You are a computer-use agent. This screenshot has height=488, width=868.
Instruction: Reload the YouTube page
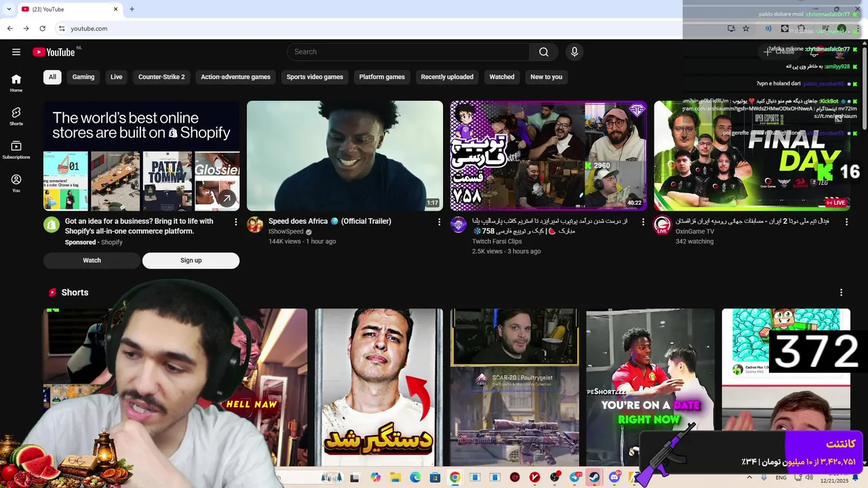coord(43,28)
